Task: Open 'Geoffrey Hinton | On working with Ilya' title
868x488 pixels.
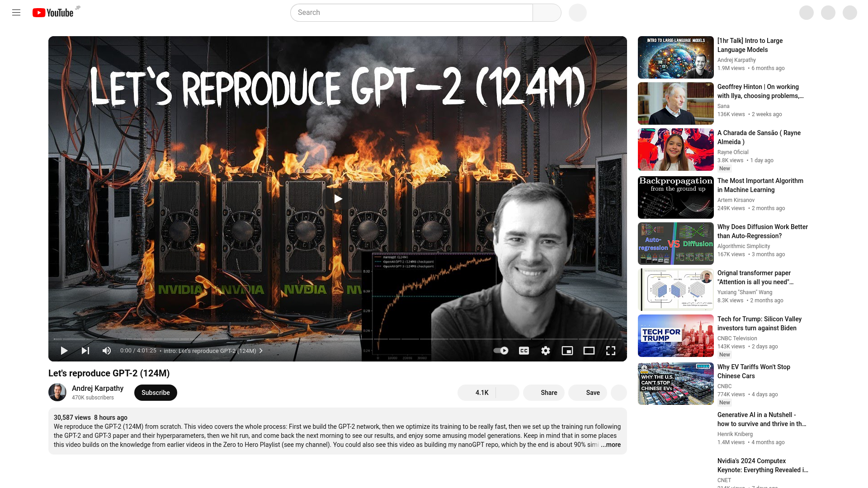Action: (760, 91)
